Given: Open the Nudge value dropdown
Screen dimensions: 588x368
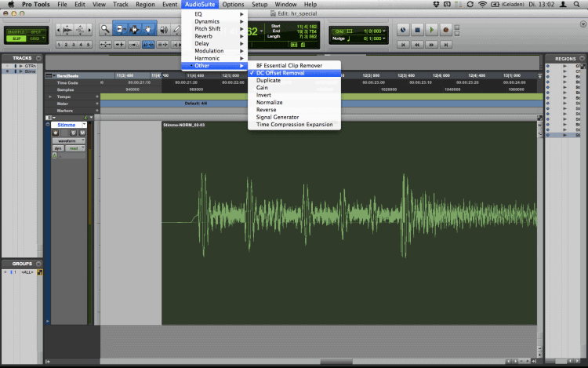Looking at the screenshot, I should pos(384,38).
